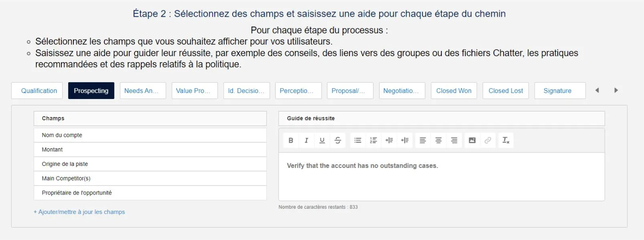The width and height of the screenshot is (644, 240).
Task: Center align the guide text
Action: pyautogui.click(x=438, y=140)
